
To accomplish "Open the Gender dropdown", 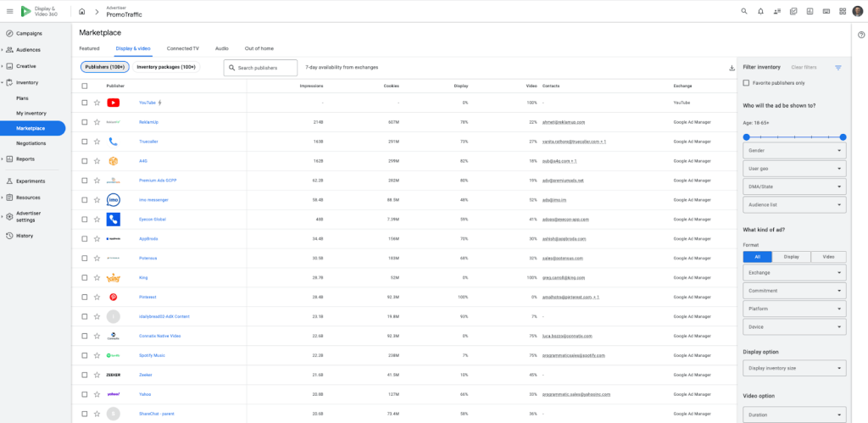I will [794, 150].
